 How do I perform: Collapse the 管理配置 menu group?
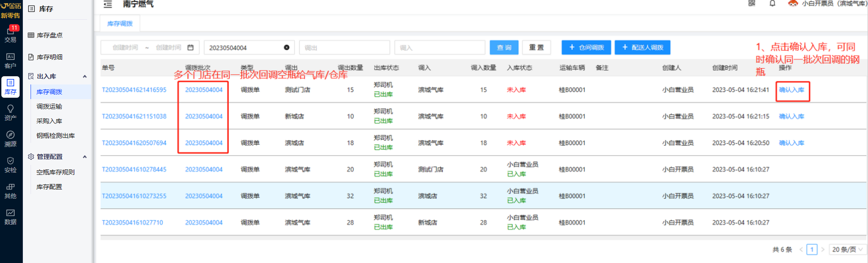tap(85, 157)
